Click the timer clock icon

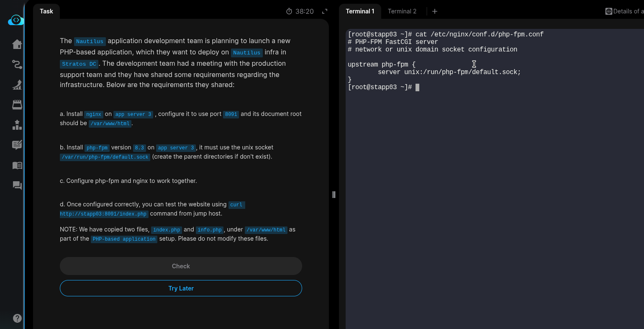(289, 11)
